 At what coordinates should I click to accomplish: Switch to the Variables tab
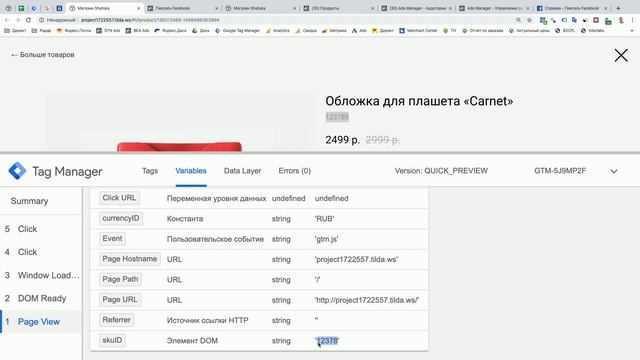point(191,171)
